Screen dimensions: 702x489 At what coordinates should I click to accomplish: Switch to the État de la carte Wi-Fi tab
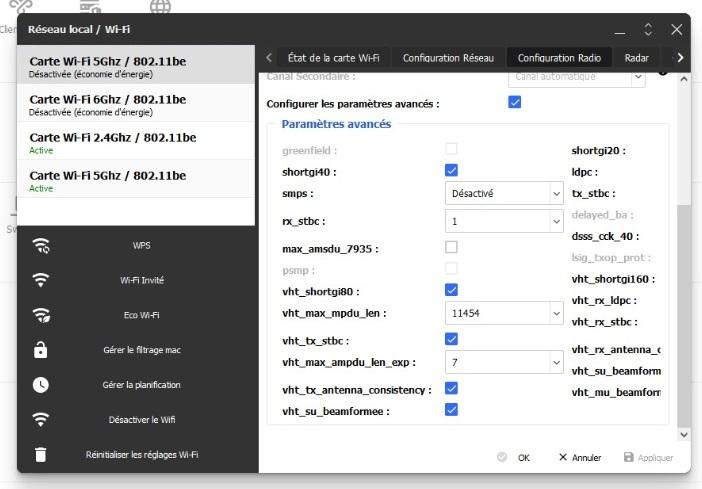pos(333,58)
